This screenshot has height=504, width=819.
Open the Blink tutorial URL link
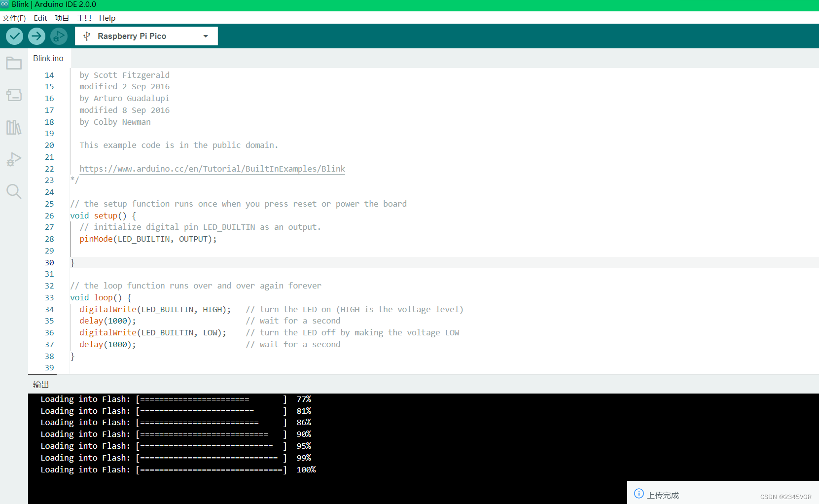[212, 169]
